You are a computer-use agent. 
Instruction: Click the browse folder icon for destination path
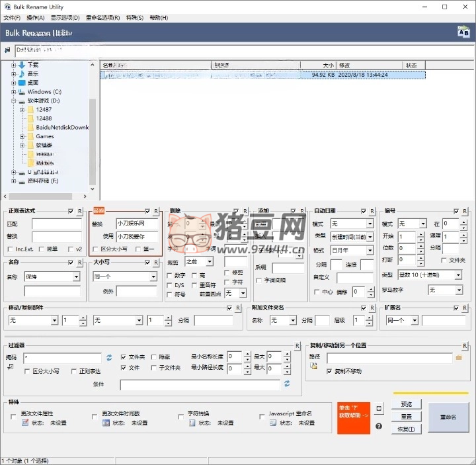(459, 357)
